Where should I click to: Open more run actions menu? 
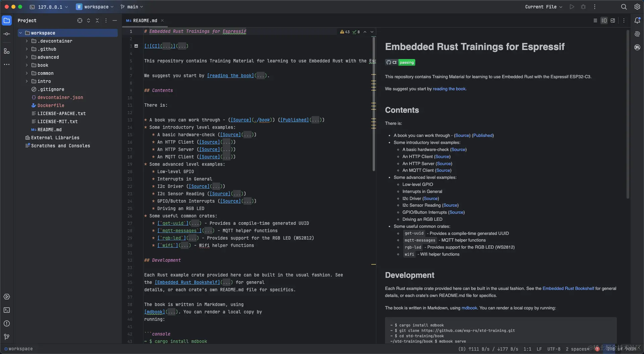click(595, 7)
